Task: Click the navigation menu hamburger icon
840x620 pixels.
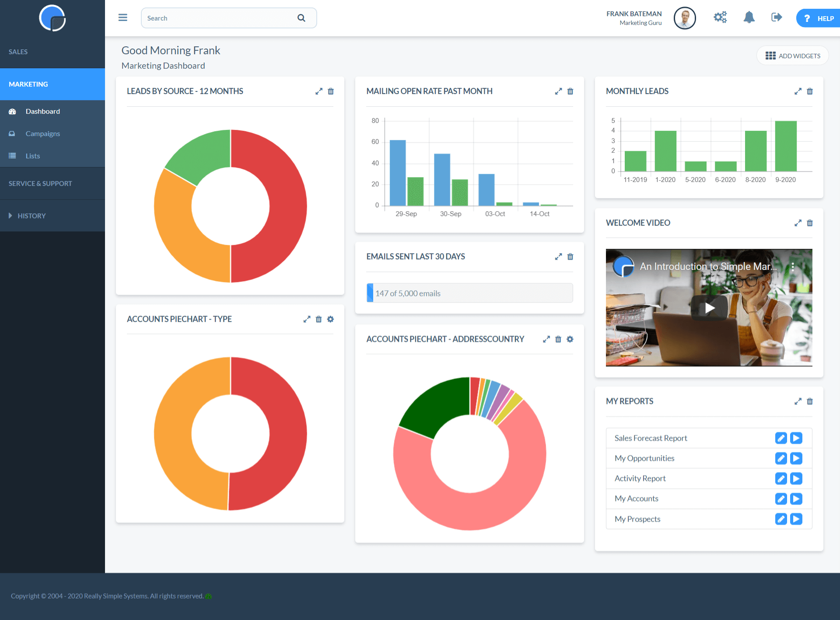Action: point(122,17)
